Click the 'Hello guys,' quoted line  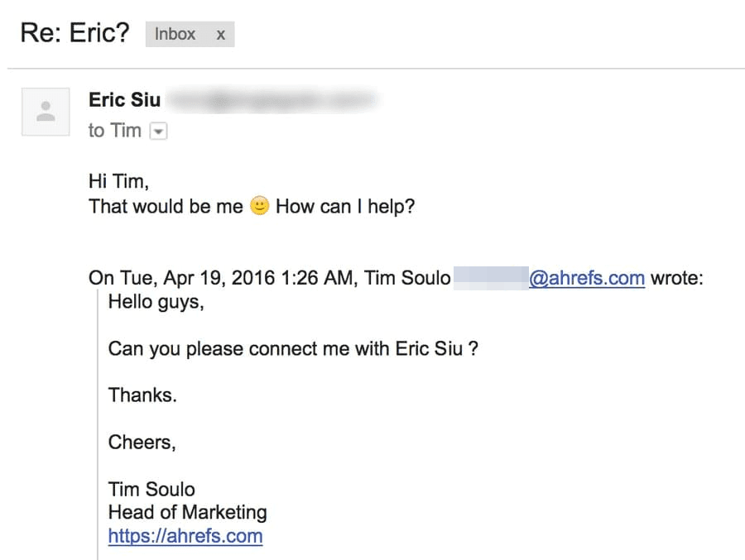[x=156, y=302]
